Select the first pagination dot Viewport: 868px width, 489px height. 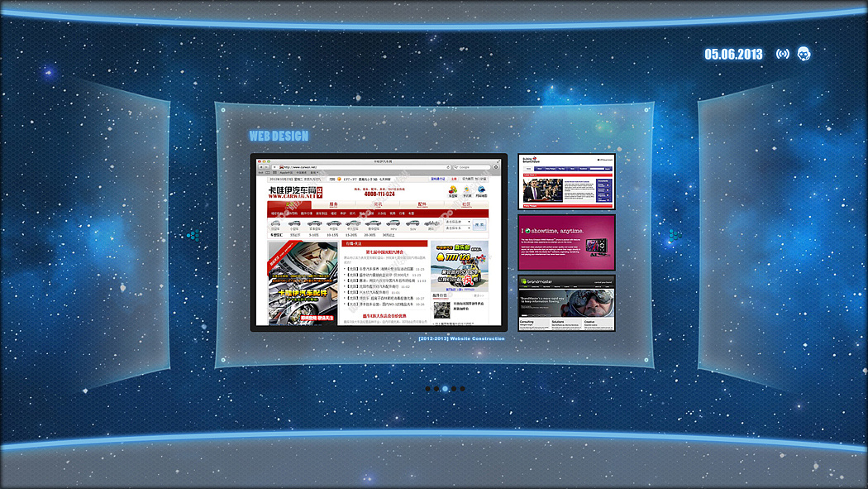pyautogui.click(x=427, y=389)
